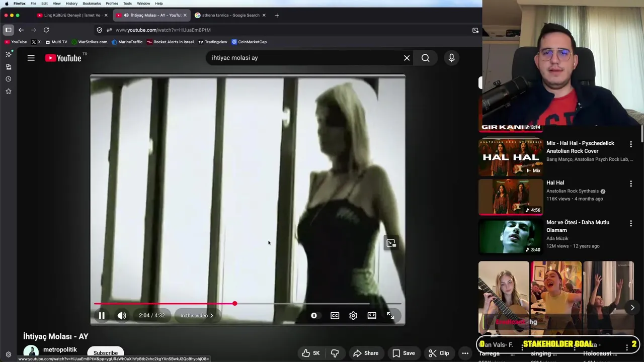The image size is (644, 362).
Task: Save video to playlist
Action: pos(404,353)
